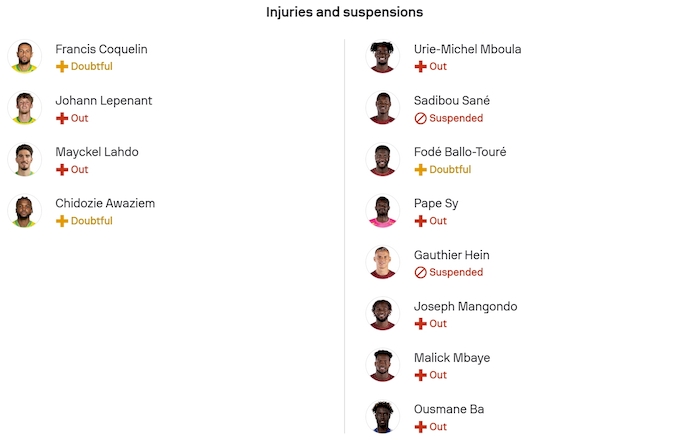Click the Doubtful icon under Fodé Ballo-Touré
The width and height of the screenshot is (690, 440).
[421, 170]
